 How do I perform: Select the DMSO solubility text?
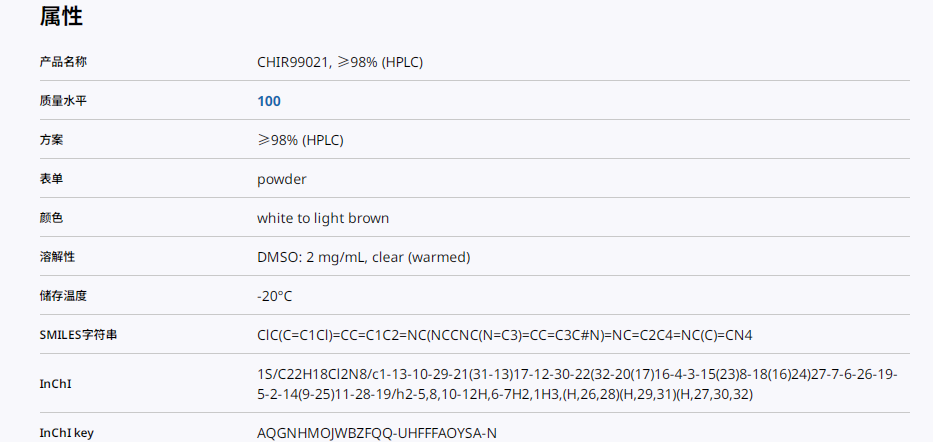click(x=363, y=257)
